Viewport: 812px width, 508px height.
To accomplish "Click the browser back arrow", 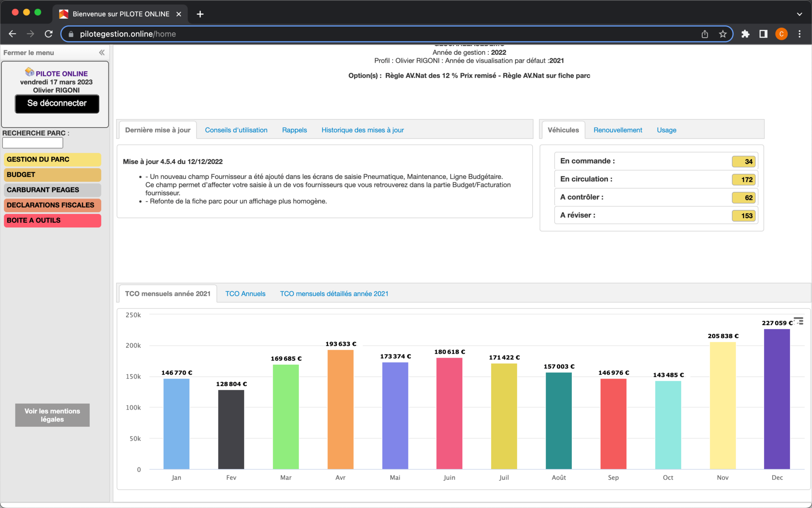I will click(12, 34).
